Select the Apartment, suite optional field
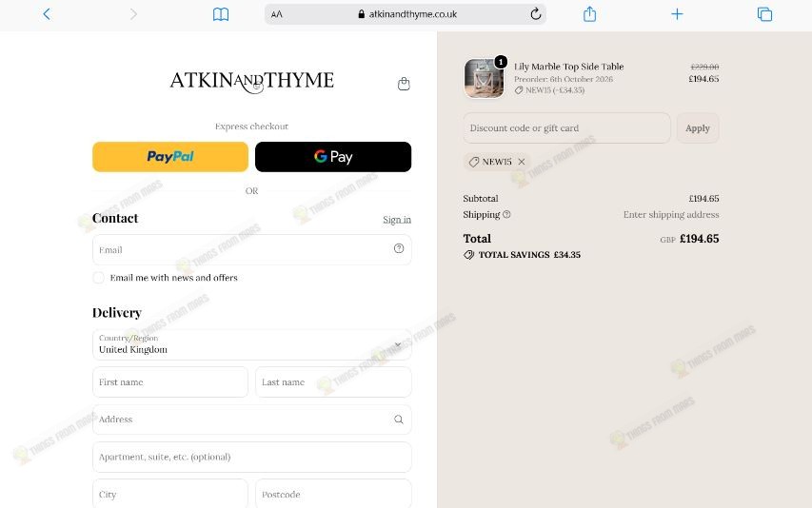The image size is (812, 508). coord(251,457)
